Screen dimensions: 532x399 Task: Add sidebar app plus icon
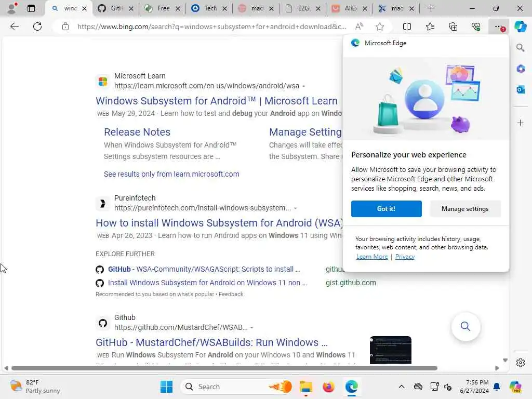(521, 123)
